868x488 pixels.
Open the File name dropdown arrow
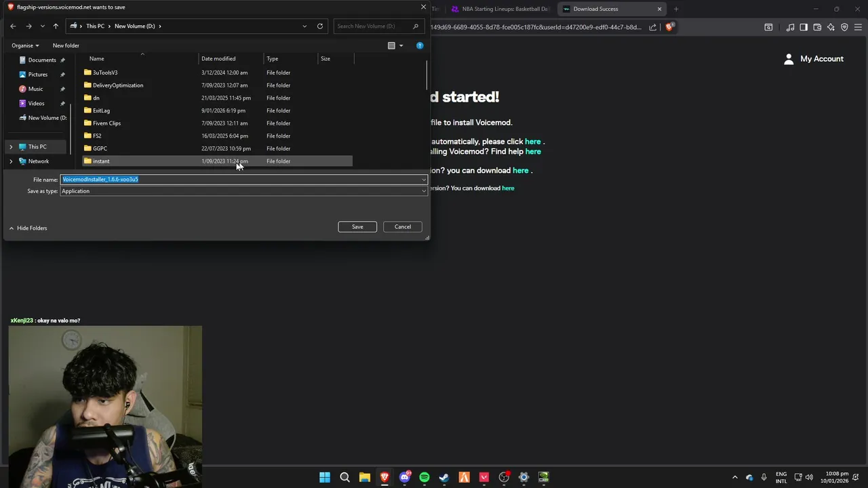[x=424, y=180]
